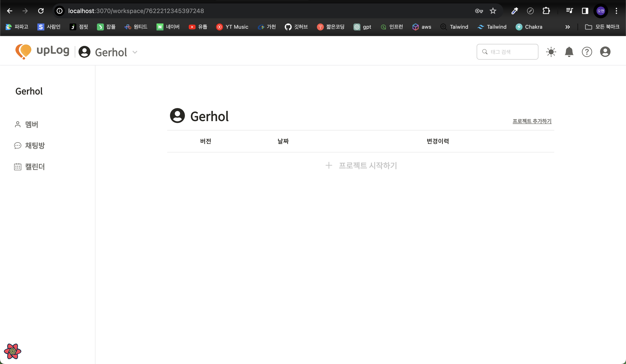Click the 프로젝트 추가하기 link
The width and height of the screenshot is (626, 364).
click(x=532, y=121)
